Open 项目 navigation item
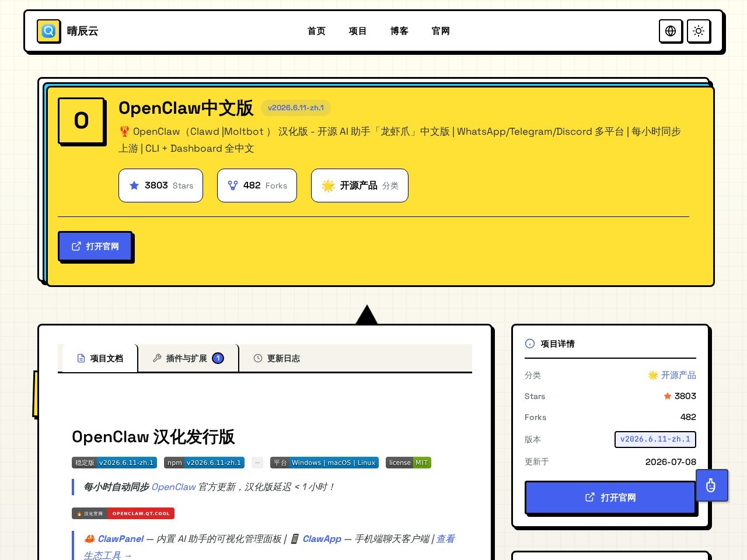This screenshot has width=747, height=560. [358, 31]
